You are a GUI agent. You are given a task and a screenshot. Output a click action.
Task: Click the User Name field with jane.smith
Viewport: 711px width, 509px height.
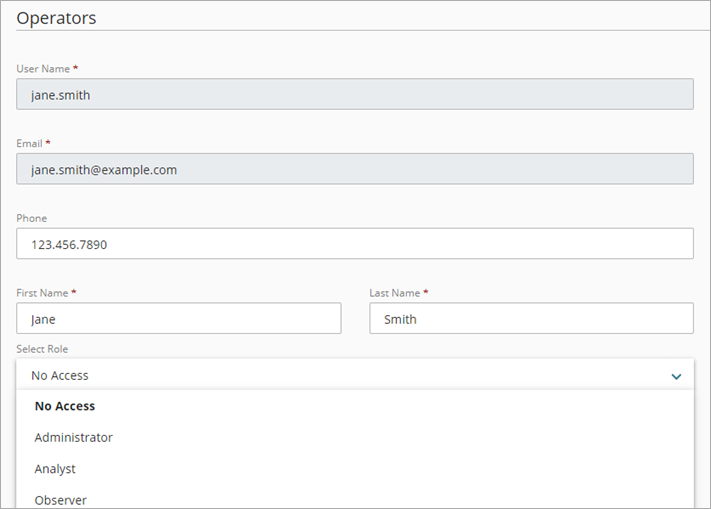coord(355,95)
